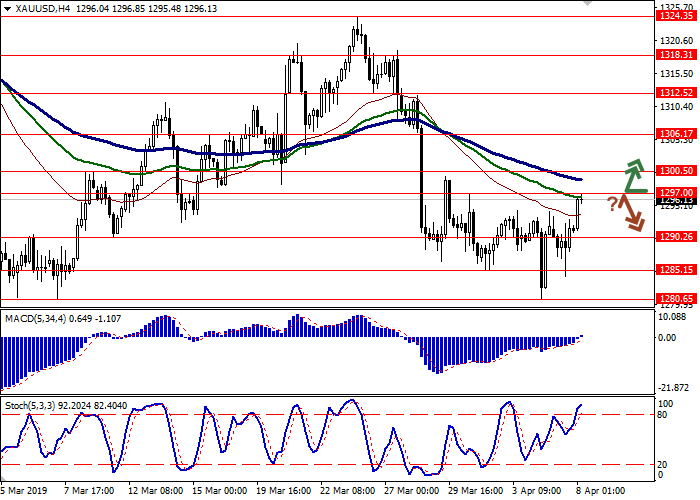Click the green upward arrow marker
Viewport: 700px width, 500px height.
pyautogui.click(x=632, y=176)
